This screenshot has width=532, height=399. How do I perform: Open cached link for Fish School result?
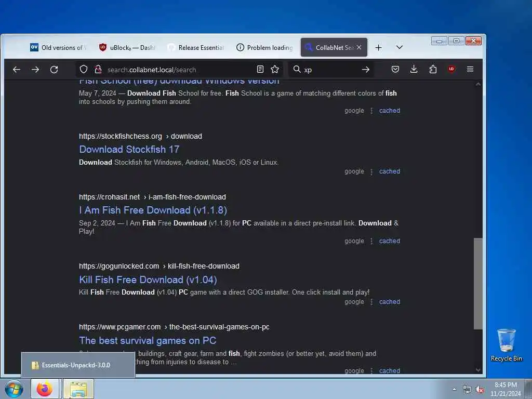[390, 111]
